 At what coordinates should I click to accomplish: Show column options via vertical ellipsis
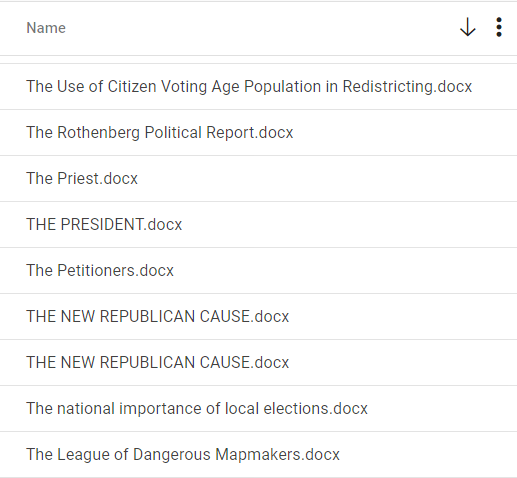pos(499,27)
